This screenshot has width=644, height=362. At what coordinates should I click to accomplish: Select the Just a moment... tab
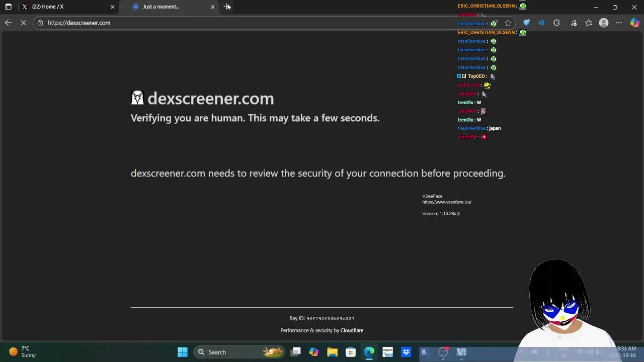[x=171, y=7]
